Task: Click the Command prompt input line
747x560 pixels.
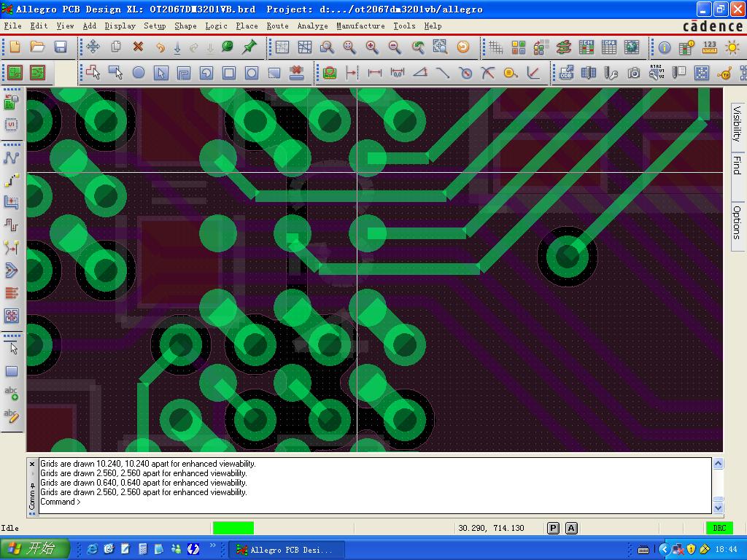Action: (375, 502)
